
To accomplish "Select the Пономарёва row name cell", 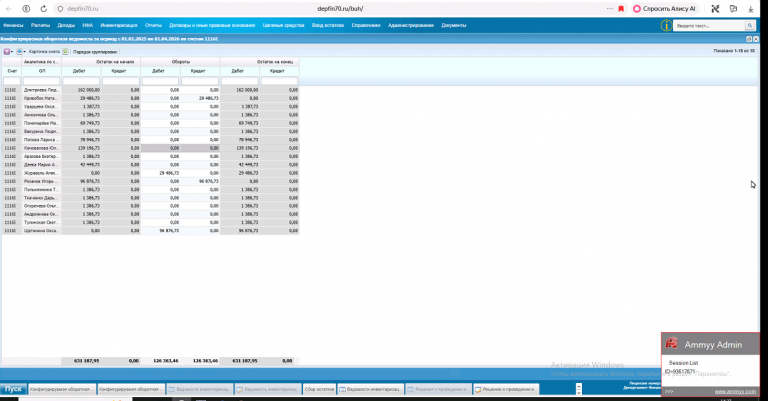I will click(x=42, y=123).
